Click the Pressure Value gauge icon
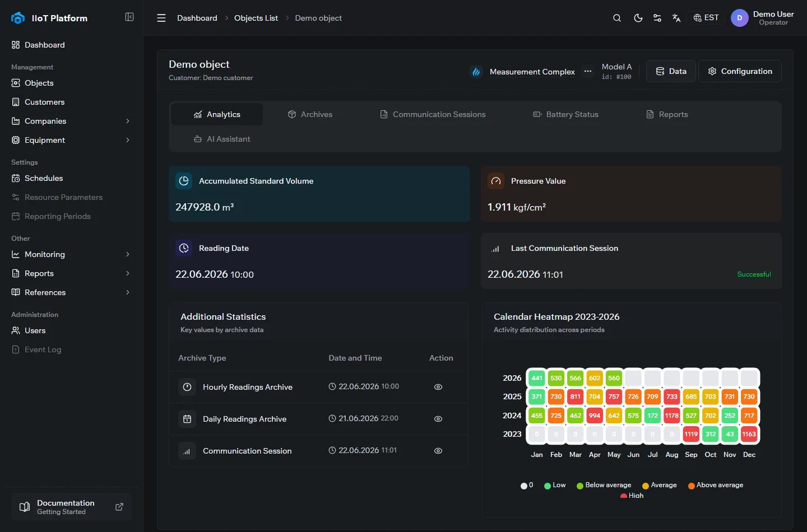This screenshot has width=807, height=532. (496, 181)
